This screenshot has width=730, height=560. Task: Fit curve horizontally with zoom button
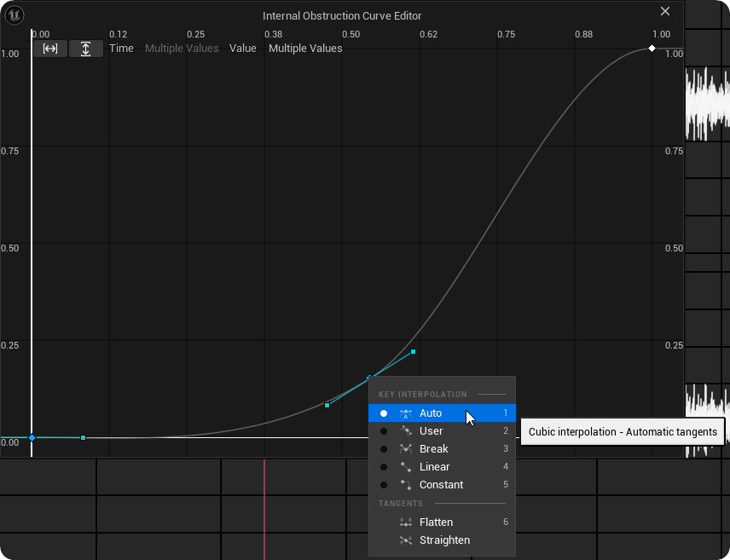click(x=50, y=49)
